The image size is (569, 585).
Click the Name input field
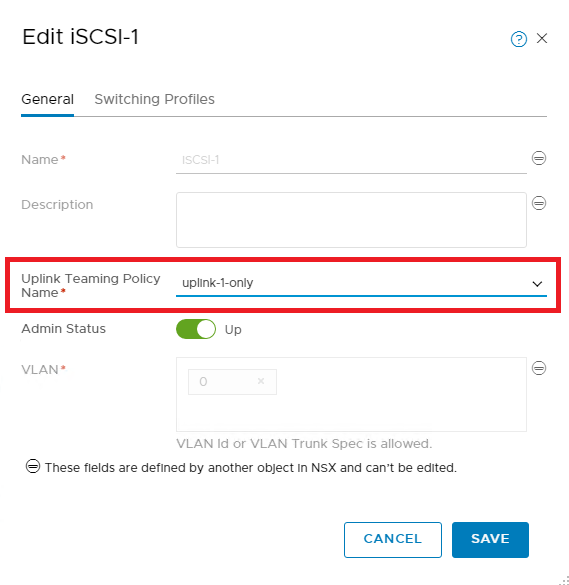pyautogui.click(x=351, y=160)
